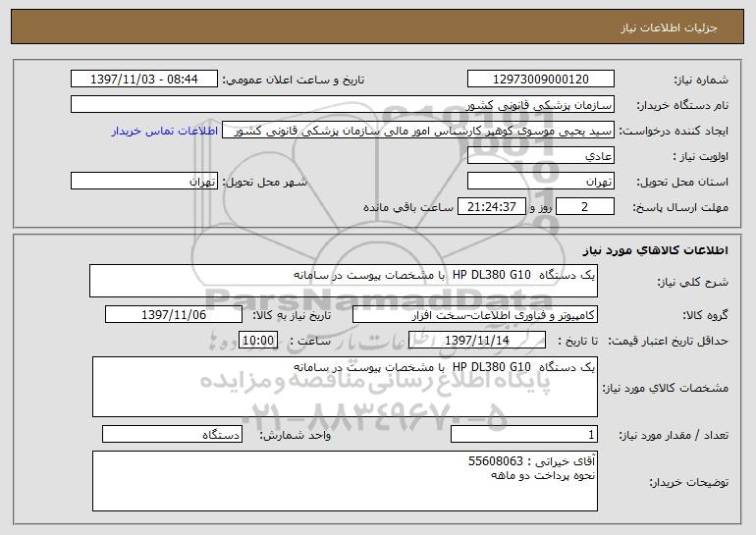This screenshot has height=535, width=756.
Task: Click the general description field HP DL380 G10
Action: point(344,281)
